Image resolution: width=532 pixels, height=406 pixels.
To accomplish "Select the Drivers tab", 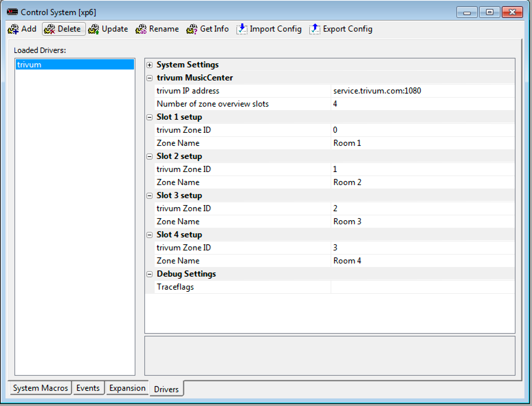I will 166,389.
